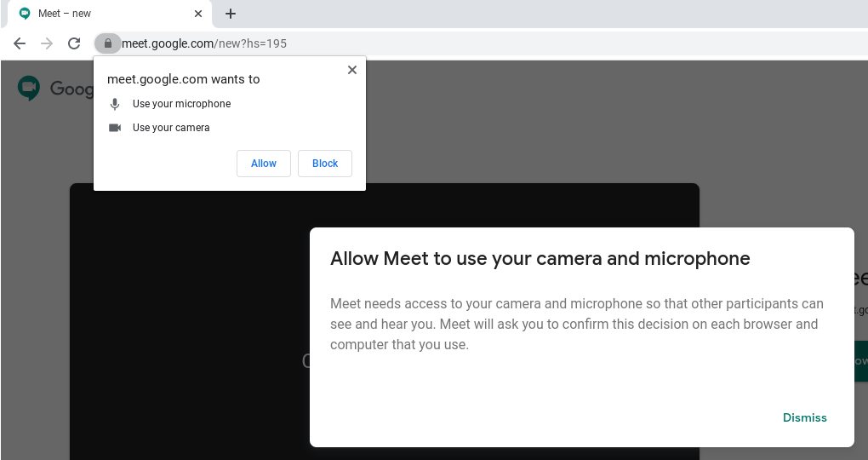Image resolution: width=868 pixels, height=460 pixels.
Task: Select the Meet – new tab
Action: pos(110,14)
